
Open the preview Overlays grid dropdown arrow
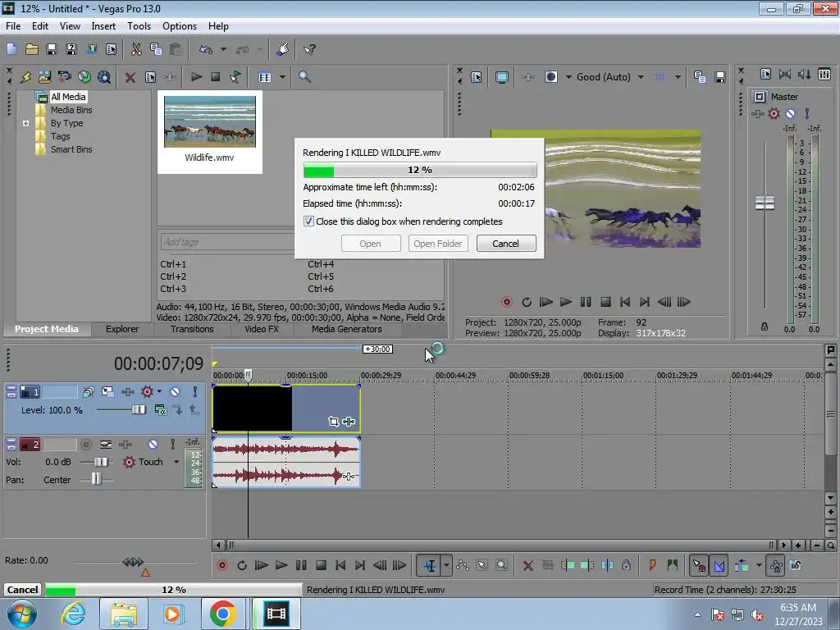tap(678, 77)
